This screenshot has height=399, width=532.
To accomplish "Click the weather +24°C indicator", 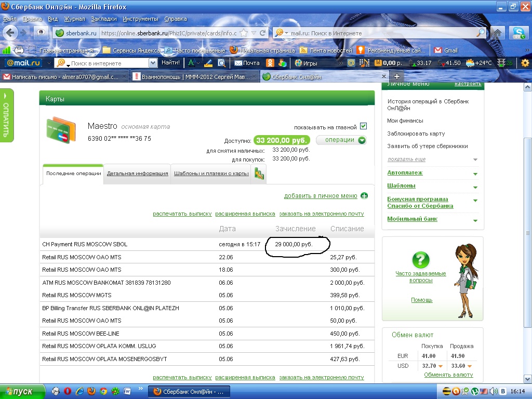I will [x=478, y=63].
